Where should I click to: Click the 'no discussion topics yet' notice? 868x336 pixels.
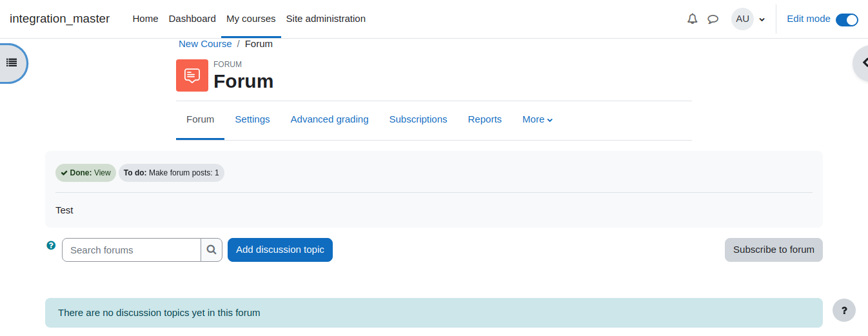(x=434, y=313)
